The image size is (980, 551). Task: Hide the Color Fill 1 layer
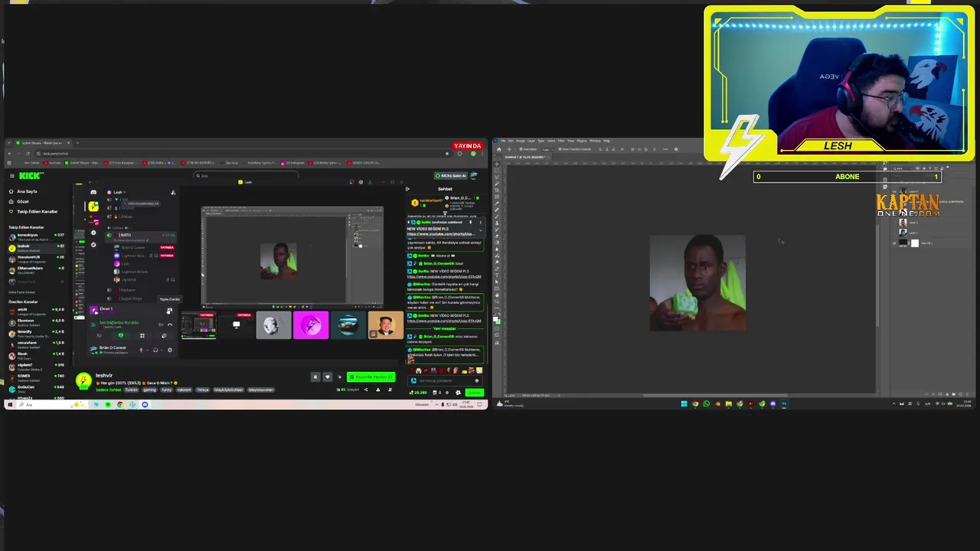pos(894,243)
